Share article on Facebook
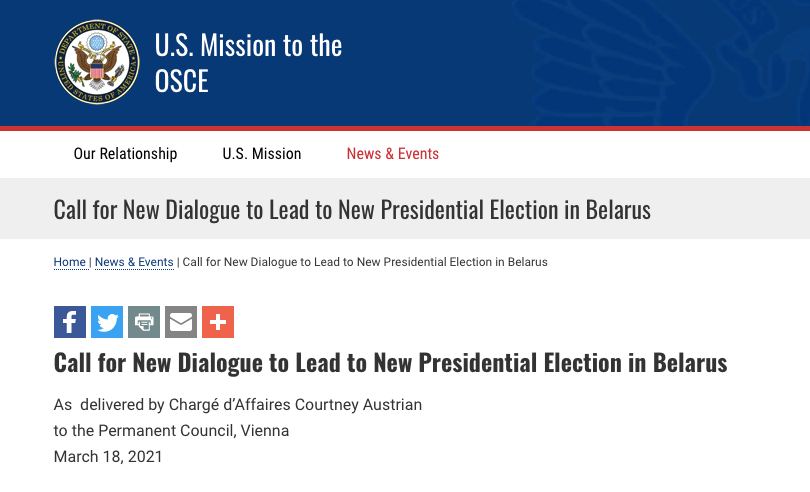The image size is (810, 492). point(70,322)
